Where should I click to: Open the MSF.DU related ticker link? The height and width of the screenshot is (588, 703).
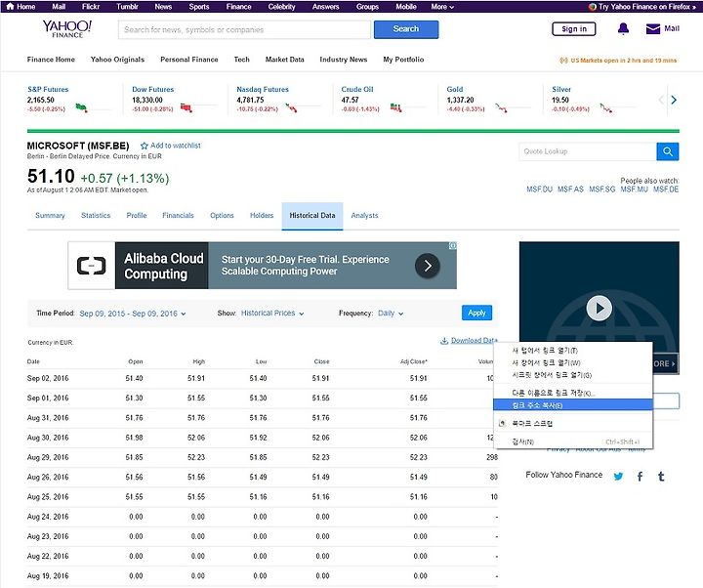point(539,189)
